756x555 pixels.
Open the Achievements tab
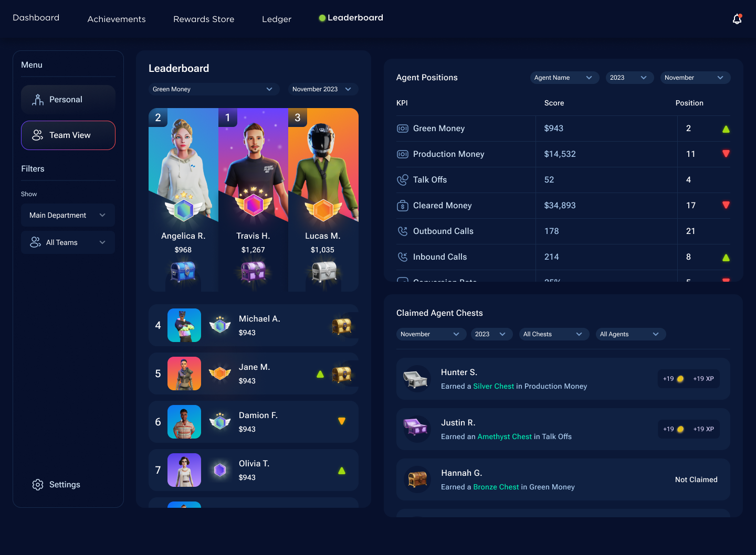click(117, 19)
